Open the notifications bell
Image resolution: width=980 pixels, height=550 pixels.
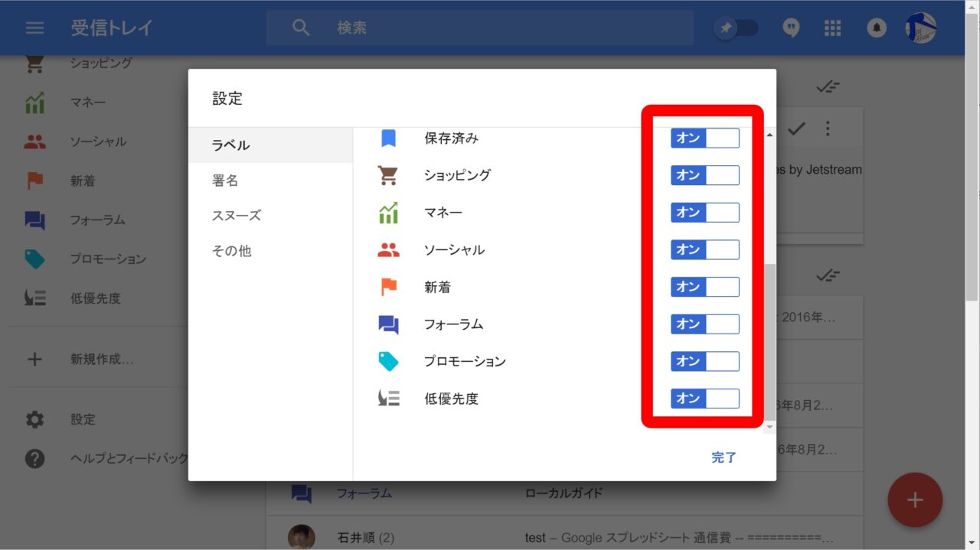click(876, 28)
